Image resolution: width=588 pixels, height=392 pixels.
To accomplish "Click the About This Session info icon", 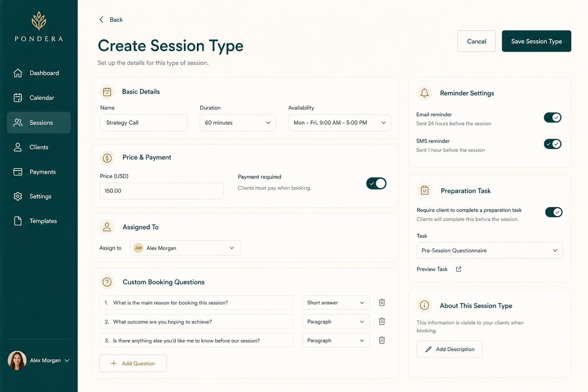I will click(x=424, y=305).
